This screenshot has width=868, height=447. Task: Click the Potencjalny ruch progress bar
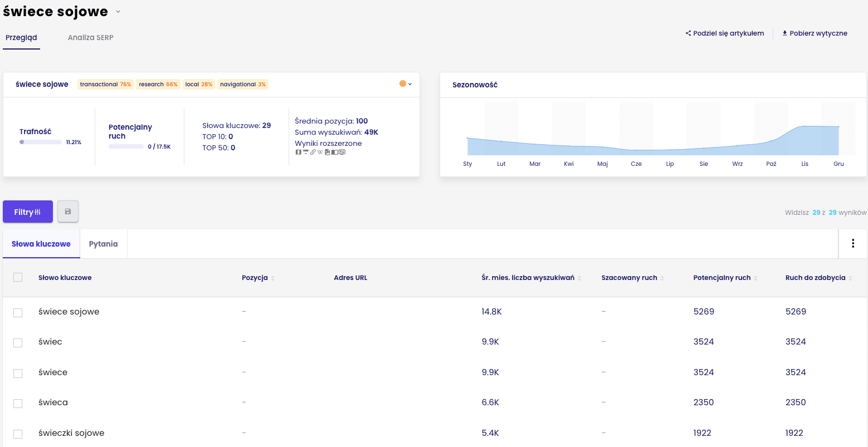point(126,146)
